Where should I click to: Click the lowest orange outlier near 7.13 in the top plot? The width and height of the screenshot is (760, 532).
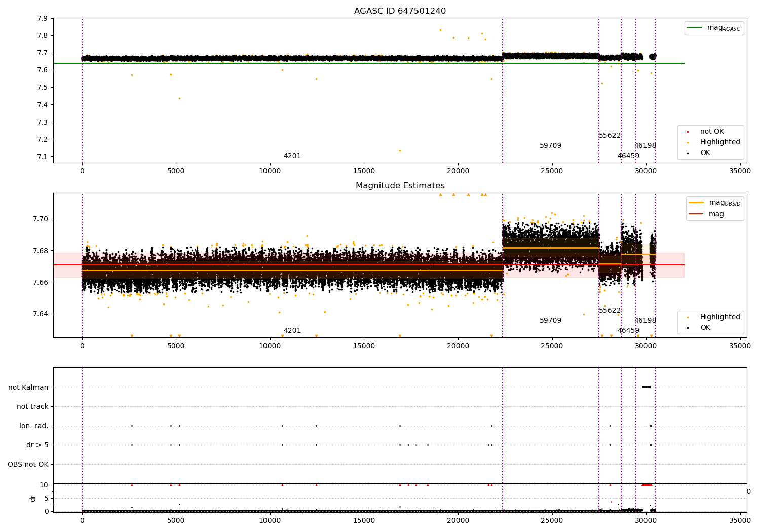pos(400,150)
